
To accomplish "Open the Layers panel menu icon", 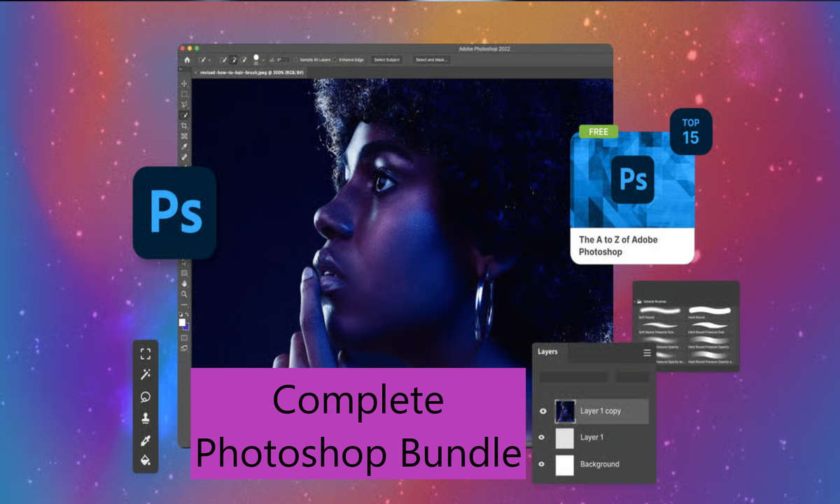I will [646, 353].
